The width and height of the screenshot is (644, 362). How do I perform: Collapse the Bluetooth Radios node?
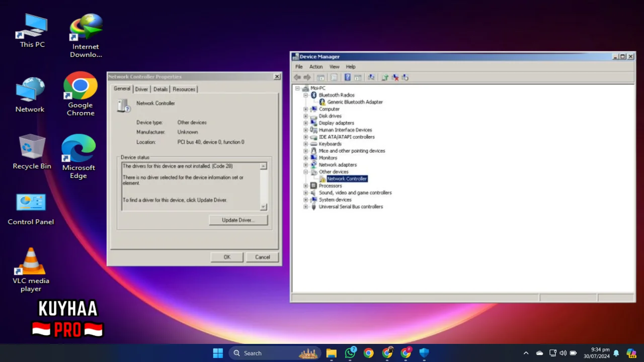click(x=305, y=95)
